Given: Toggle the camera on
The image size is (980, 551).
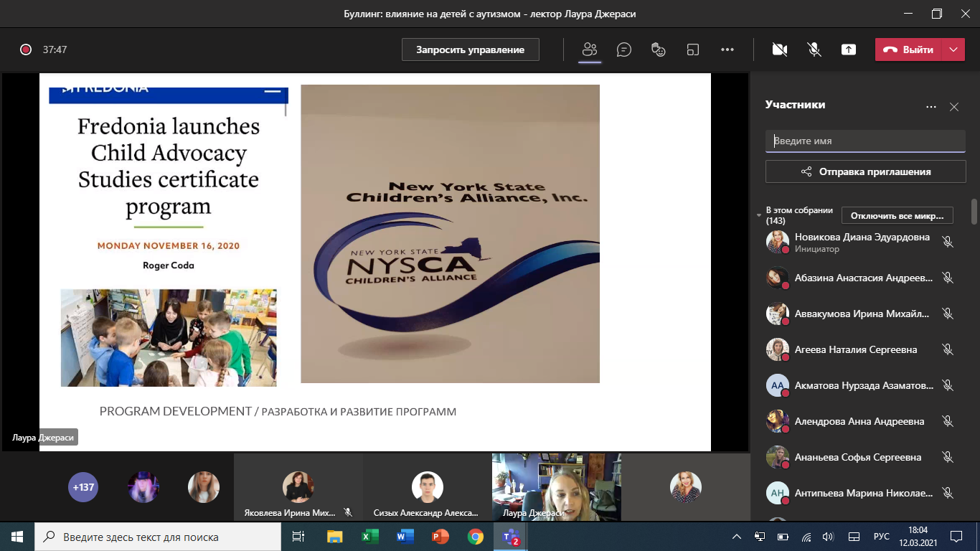Looking at the screenshot, I should tap(780, 50).
